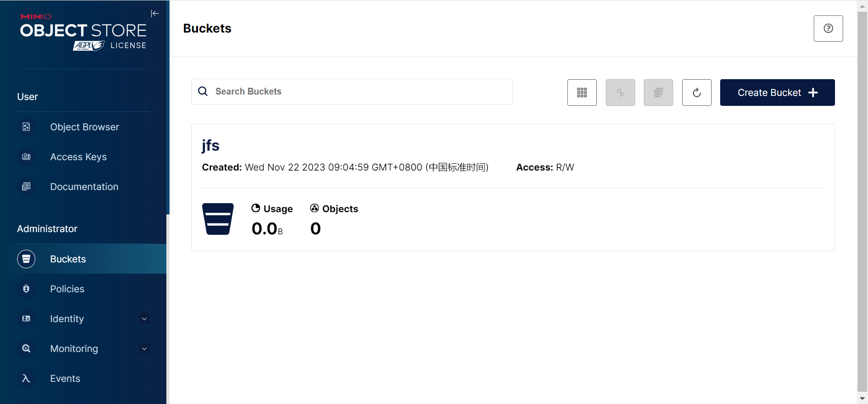
Task: Click the scrollbar down arrow
Action: 862,399
